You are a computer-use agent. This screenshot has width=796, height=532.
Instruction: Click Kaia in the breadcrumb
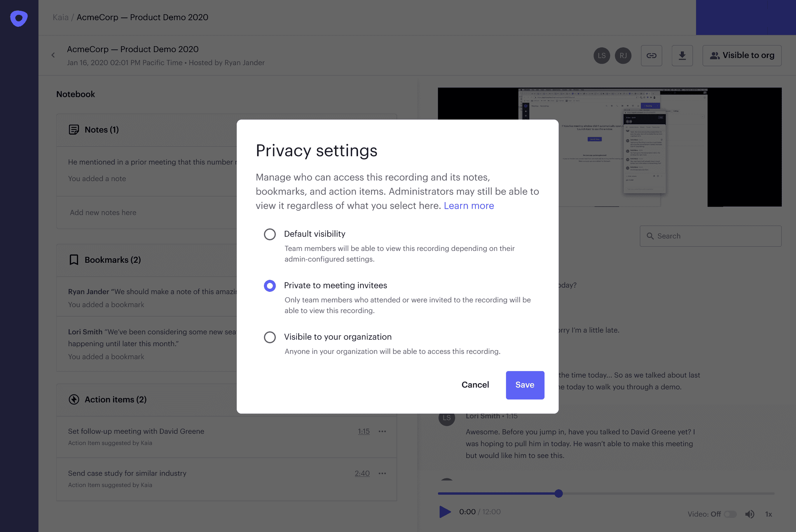point(60,17)
